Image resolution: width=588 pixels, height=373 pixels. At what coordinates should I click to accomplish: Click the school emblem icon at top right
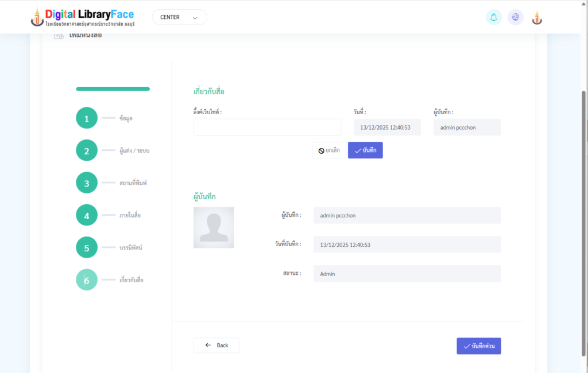537,17
